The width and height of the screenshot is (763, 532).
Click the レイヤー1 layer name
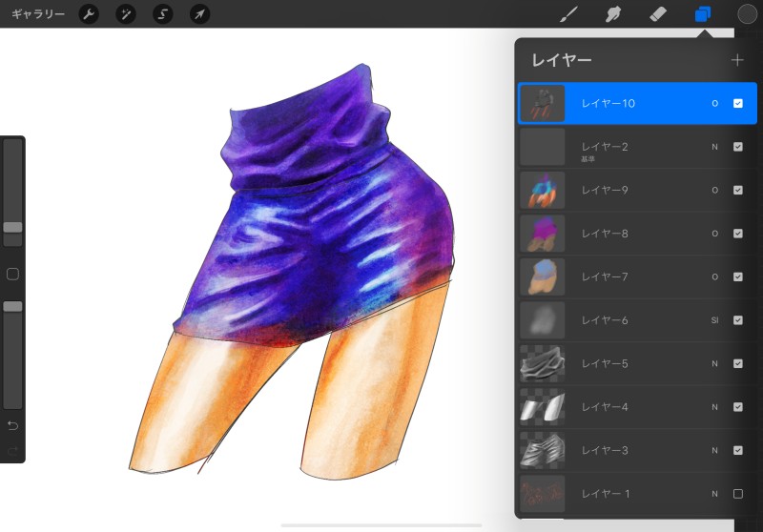(606, 494)
